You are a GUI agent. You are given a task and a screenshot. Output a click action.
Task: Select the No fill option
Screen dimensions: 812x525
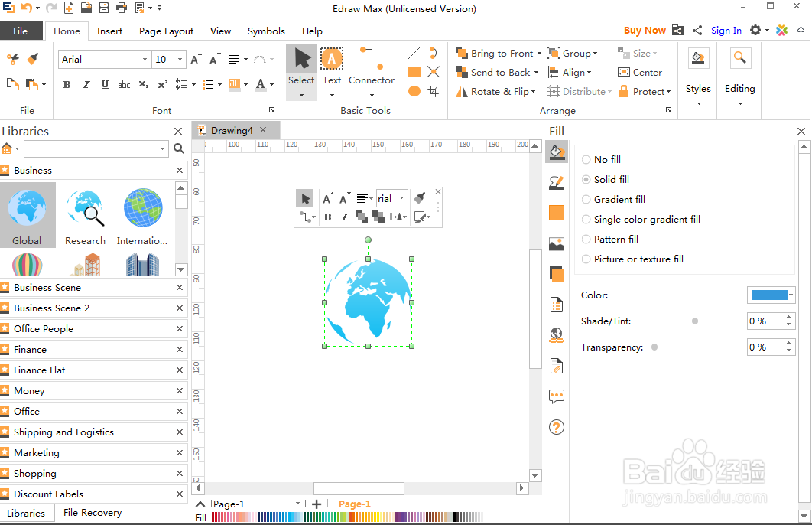coord(601,160)
